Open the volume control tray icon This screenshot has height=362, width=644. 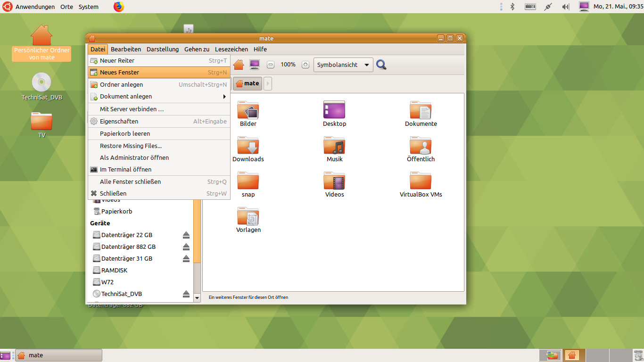coord(566,7)
